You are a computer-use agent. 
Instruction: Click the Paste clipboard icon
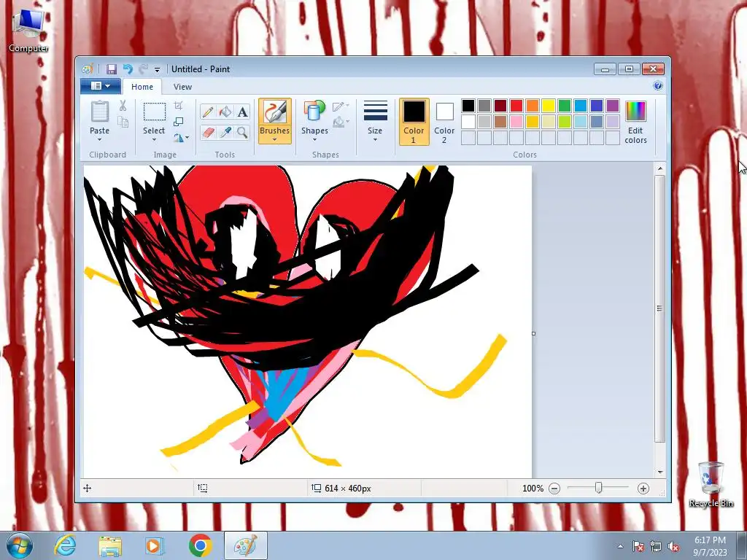[99, 112]
